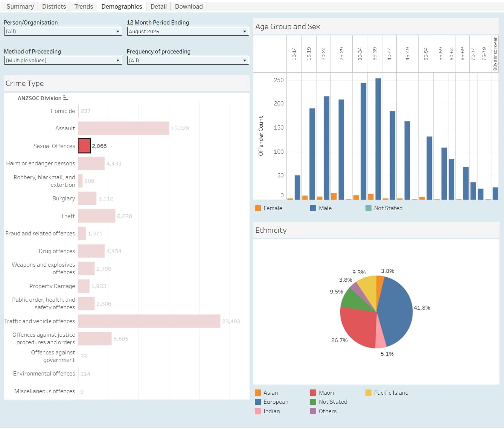Image resolution: width=504 pixels, height=429 pixels.
Task: Expand the 12 Month Period Ending dropdown
Action: pos(188,32)
